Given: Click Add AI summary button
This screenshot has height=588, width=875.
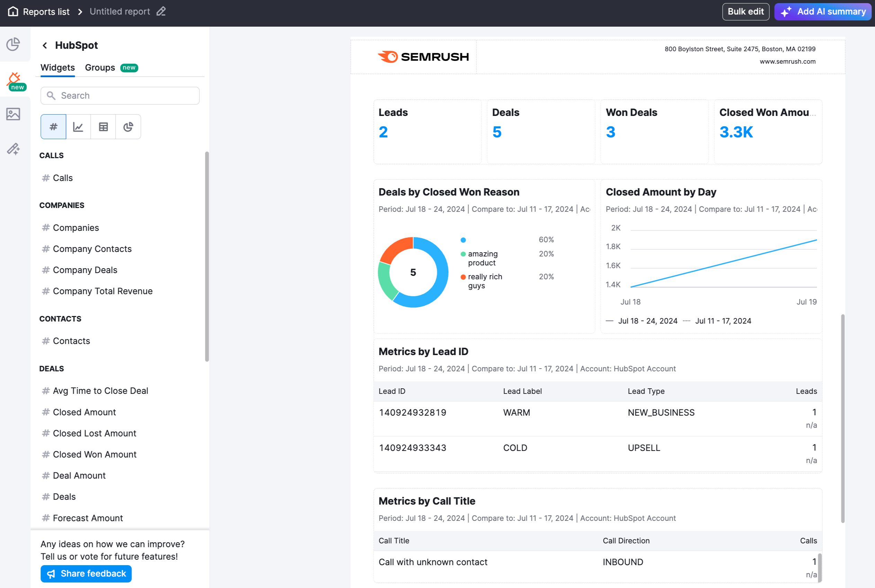Looking at the screenshot, I should coord(822,12).
